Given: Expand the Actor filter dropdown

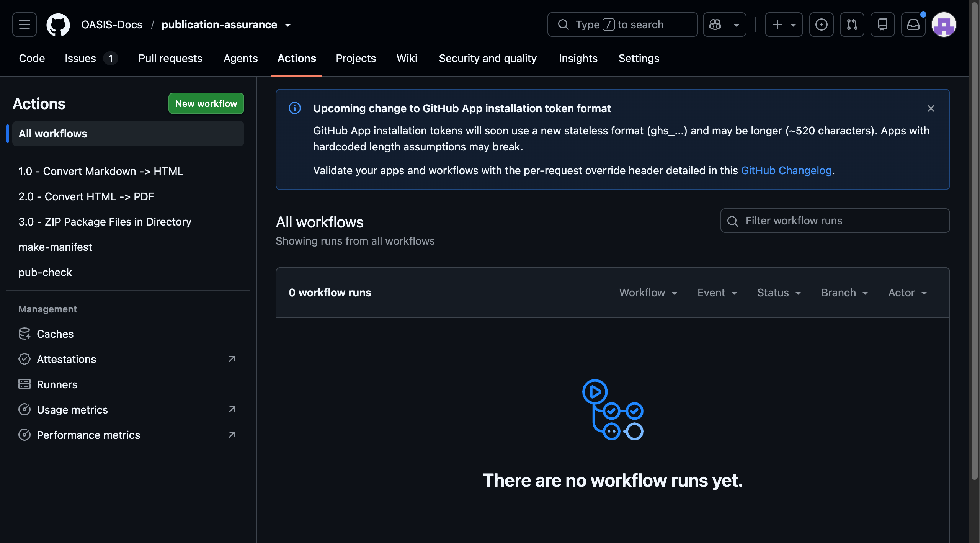Looking at the screenshot, I should coord(908,293).
